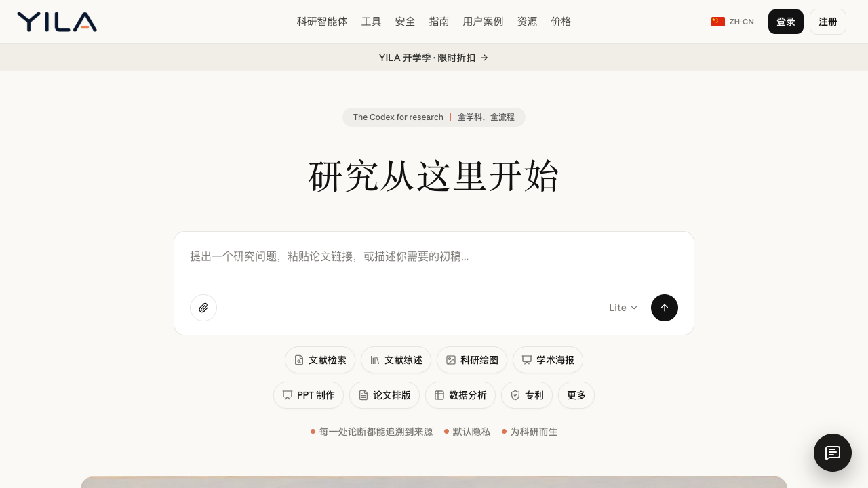Open the YILA 开学季 discount banner link

coord(434,58)
